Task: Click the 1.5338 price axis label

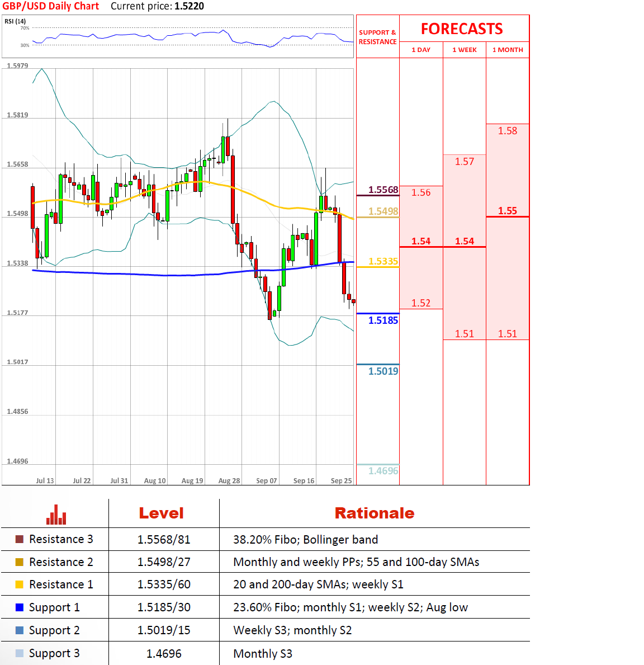Action: (17, 263)
